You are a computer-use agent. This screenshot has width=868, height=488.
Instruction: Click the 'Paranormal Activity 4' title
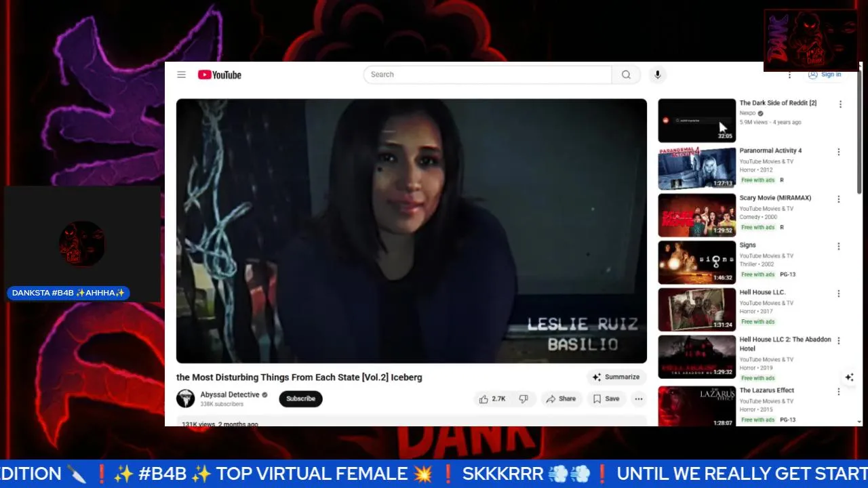770,150
